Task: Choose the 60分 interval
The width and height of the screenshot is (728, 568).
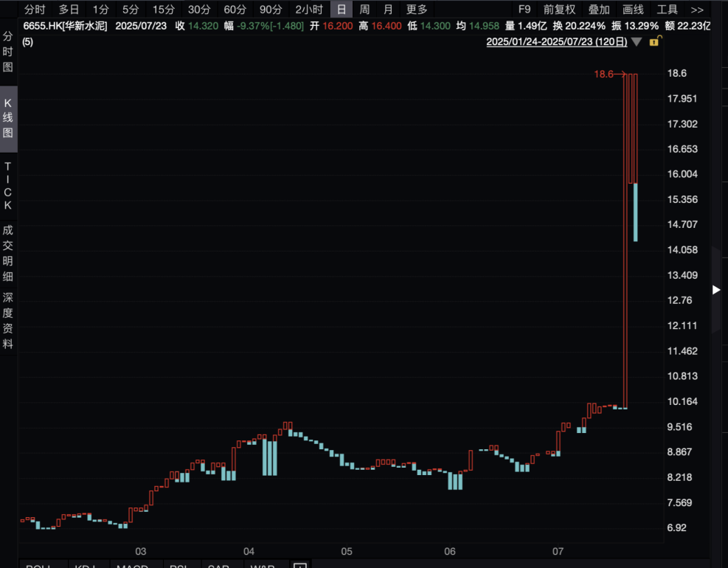Action: (x=235, y=10)
